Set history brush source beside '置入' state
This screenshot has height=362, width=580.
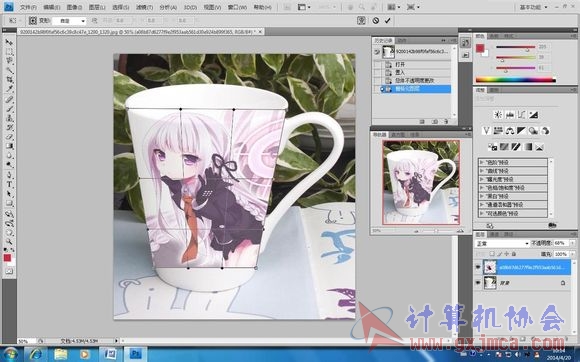tap(377, 72)
